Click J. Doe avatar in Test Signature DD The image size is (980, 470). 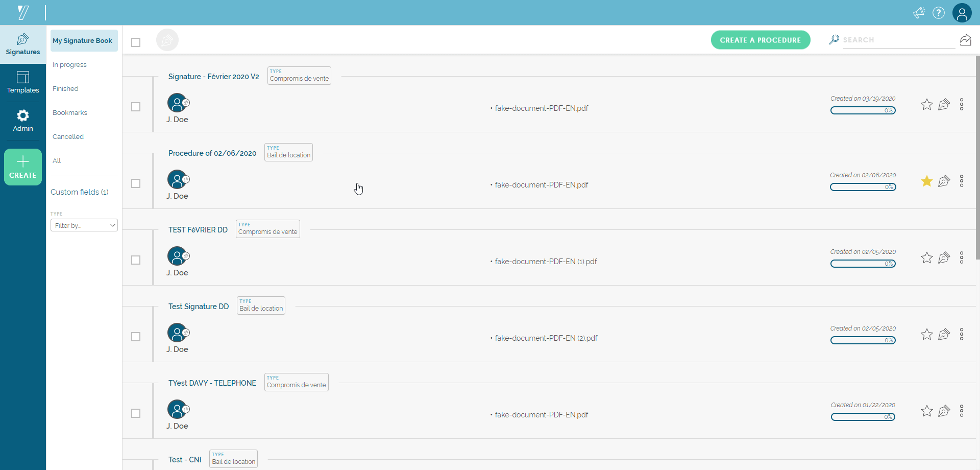click(x=177, y=333)
